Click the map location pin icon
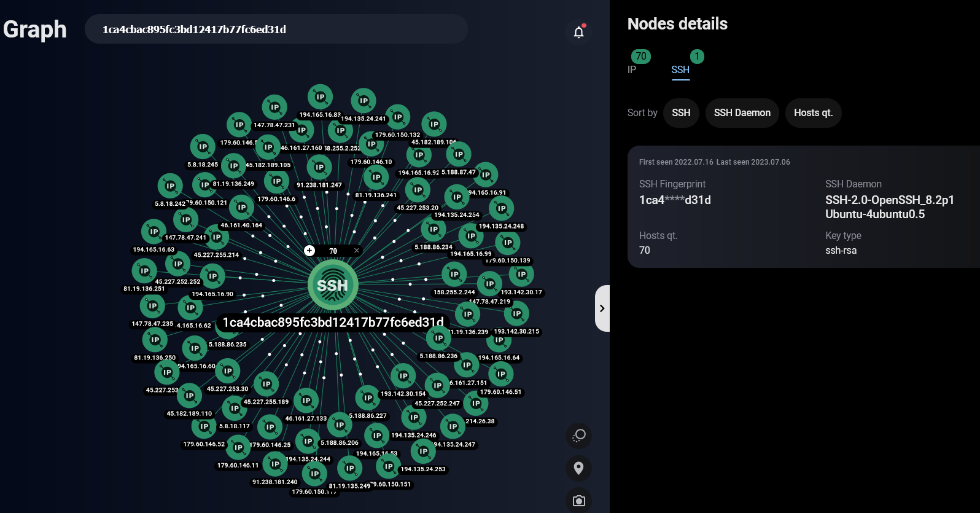Screen dimensions: 980x513 tap(578, 468)
